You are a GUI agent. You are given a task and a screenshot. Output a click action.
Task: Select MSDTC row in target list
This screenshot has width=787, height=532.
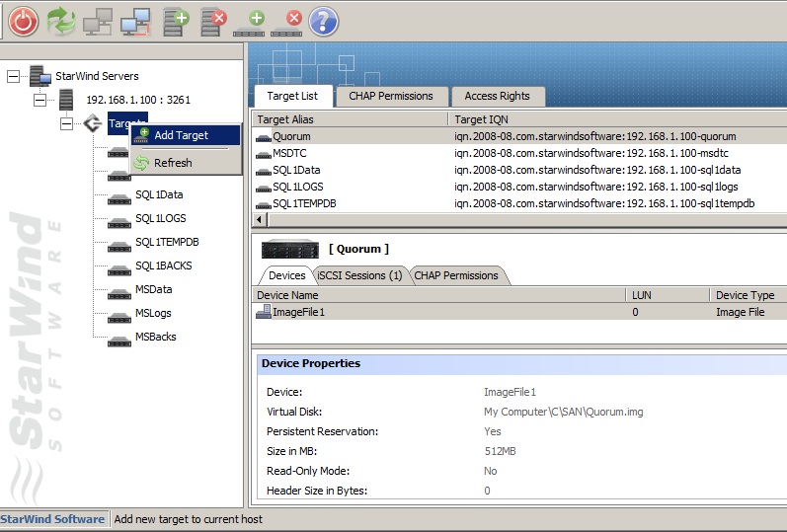coord(290,153)
